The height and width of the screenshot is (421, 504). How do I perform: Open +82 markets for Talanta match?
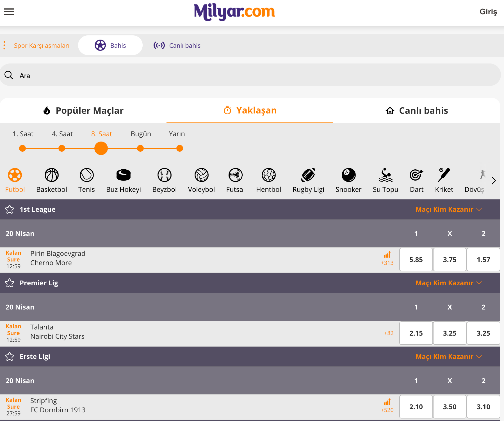pos(389,333)
